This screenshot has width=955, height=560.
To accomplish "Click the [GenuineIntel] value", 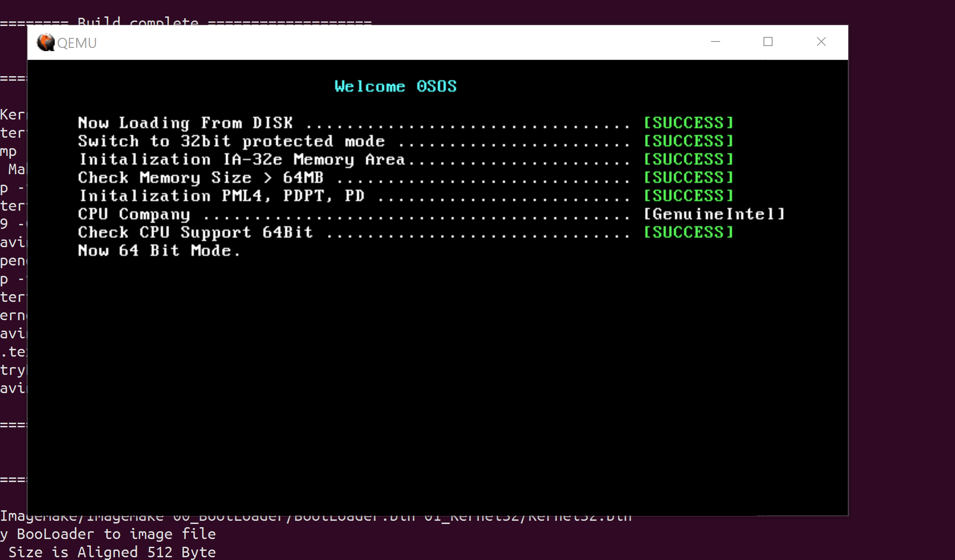I will (714, 214).
